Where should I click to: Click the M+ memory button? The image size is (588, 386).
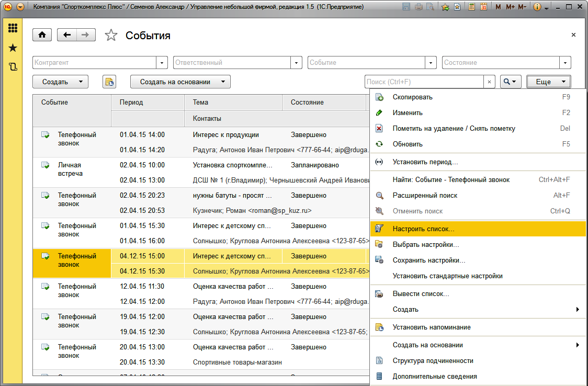(510, 7)
